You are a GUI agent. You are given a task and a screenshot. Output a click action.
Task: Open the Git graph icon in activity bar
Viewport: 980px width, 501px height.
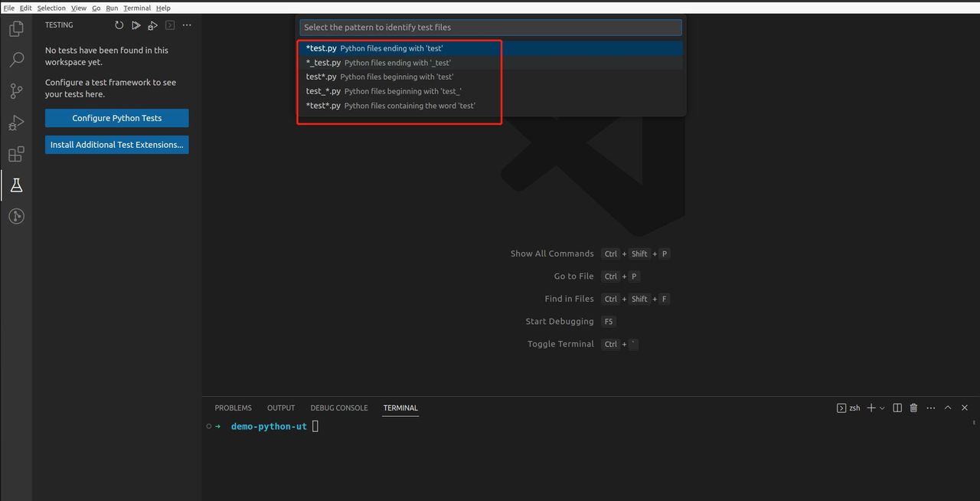[x=16, y=216]
